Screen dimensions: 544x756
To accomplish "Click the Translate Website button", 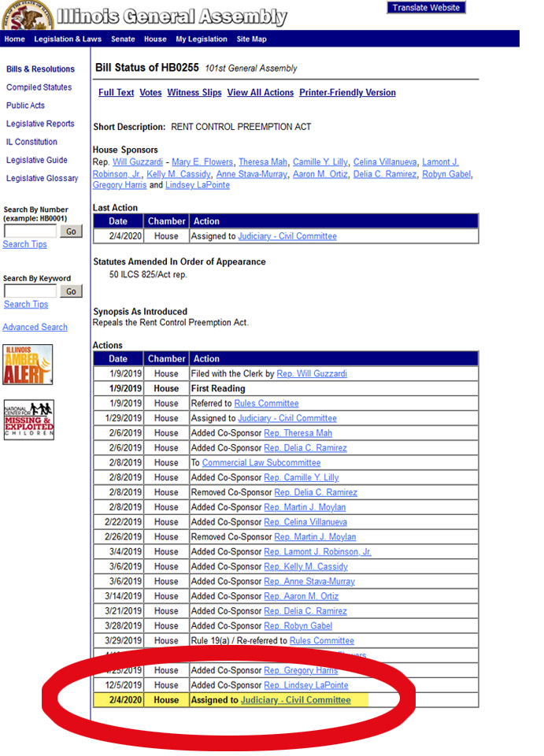I will pyautogui.click(x=426, y=7).
